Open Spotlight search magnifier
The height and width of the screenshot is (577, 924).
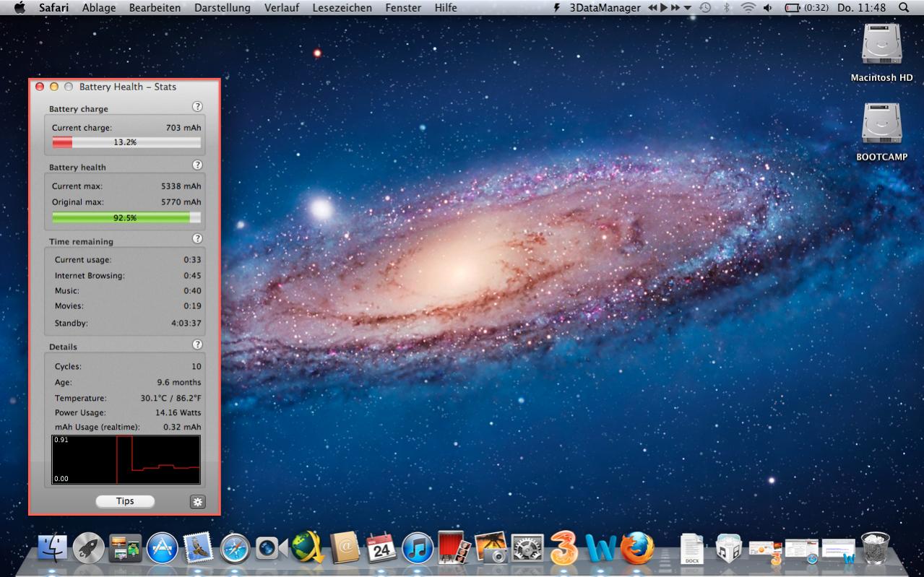(904, 8)
